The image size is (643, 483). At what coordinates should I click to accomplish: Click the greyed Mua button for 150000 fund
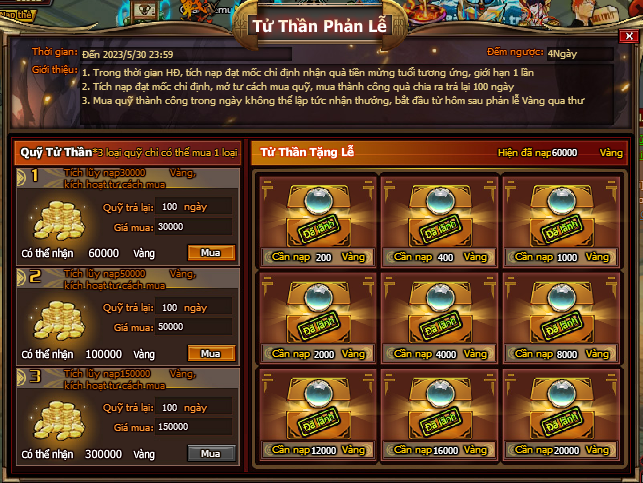(211, 453)
